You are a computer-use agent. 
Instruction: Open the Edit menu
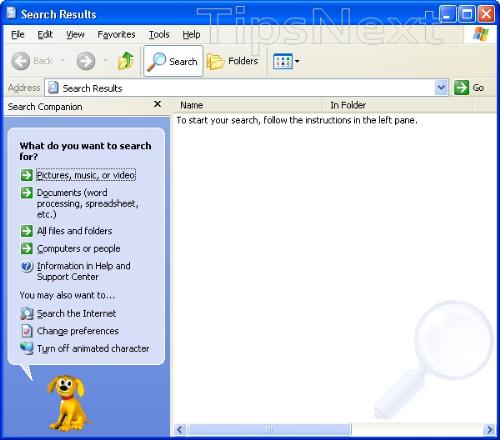tap(45, 34)
